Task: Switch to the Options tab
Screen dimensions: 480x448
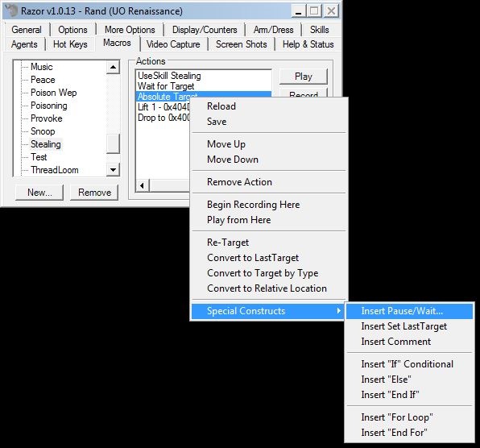Action: (x=72, y=30)
